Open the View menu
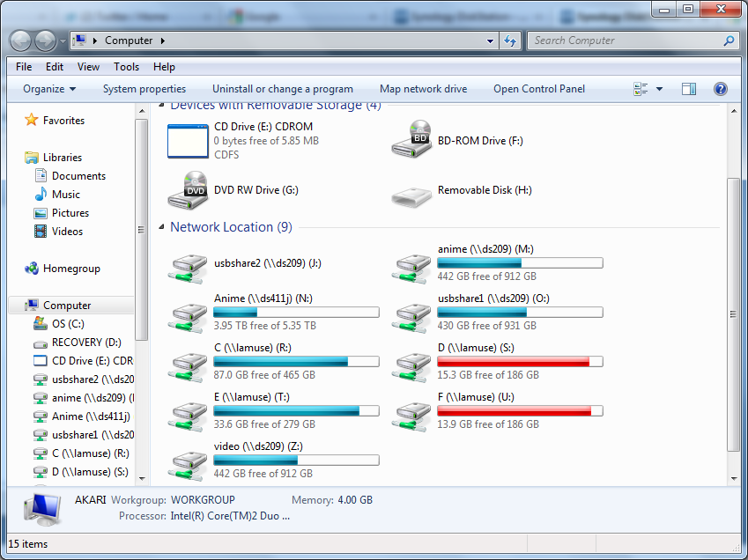The image size is (748, 560). point(88,67)
